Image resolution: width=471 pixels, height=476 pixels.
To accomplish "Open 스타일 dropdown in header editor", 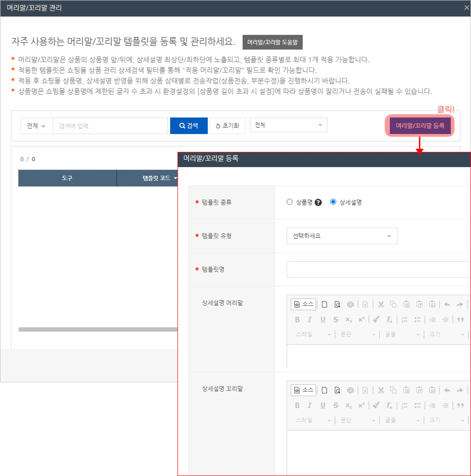I will (x=313, y=334).
